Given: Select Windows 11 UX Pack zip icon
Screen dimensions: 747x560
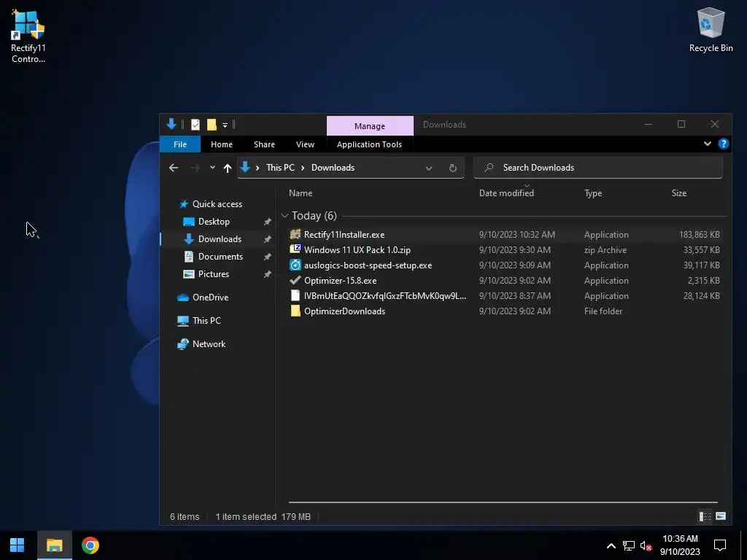Looking at the screenshot, I should pos(295,249).
